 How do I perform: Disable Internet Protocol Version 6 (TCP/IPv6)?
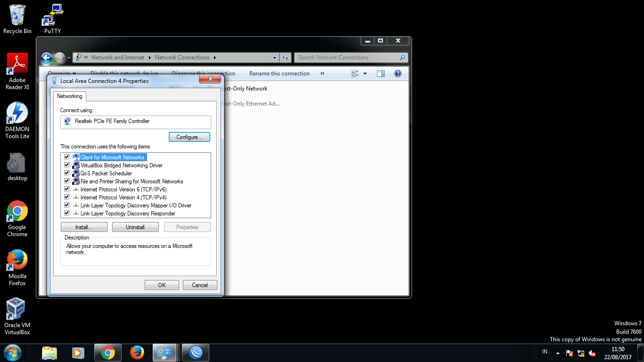coord(66,189)
